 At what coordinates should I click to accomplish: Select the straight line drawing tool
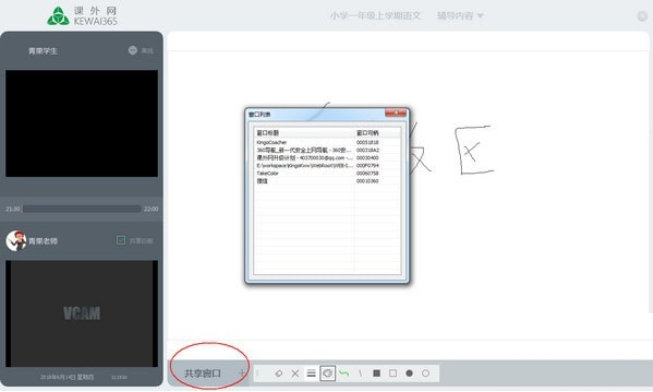click(x=360, y=373)
